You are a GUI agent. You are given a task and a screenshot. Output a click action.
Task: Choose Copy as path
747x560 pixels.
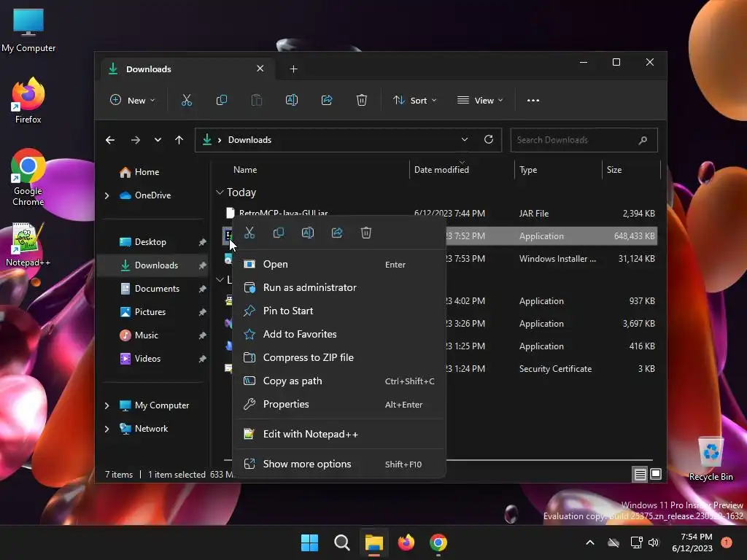click(338, 381)
